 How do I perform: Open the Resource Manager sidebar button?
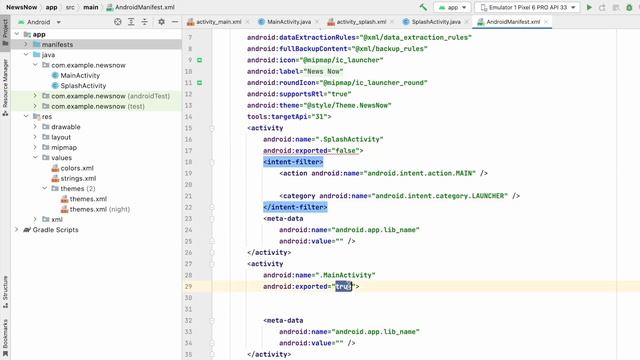tap(5, 87)
